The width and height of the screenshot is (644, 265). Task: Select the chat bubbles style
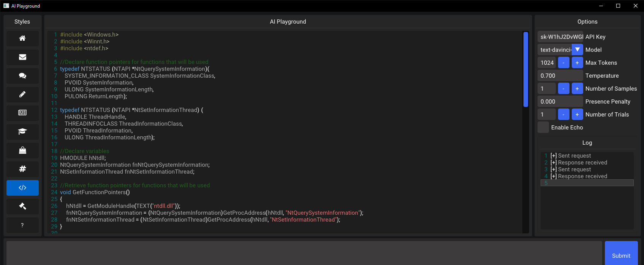coord(22,76)
